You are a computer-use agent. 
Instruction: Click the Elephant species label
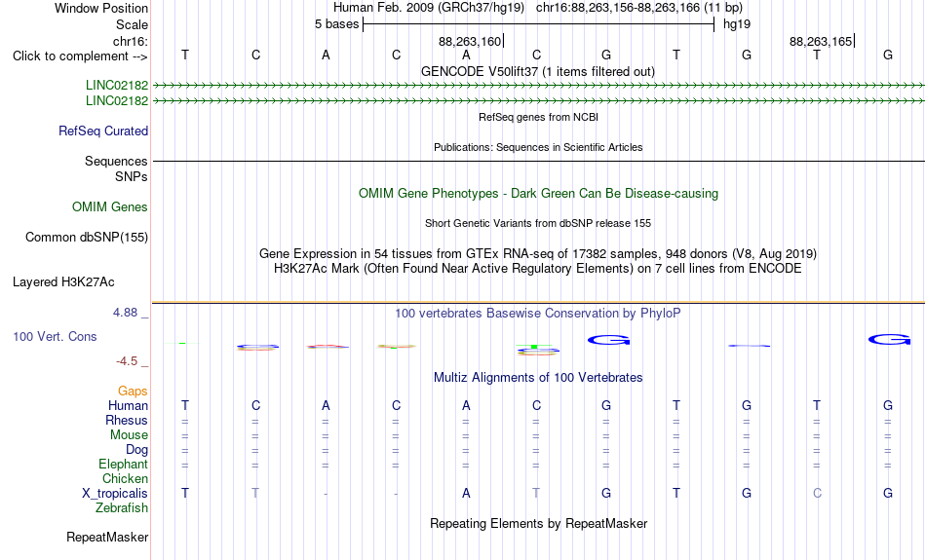124,465
